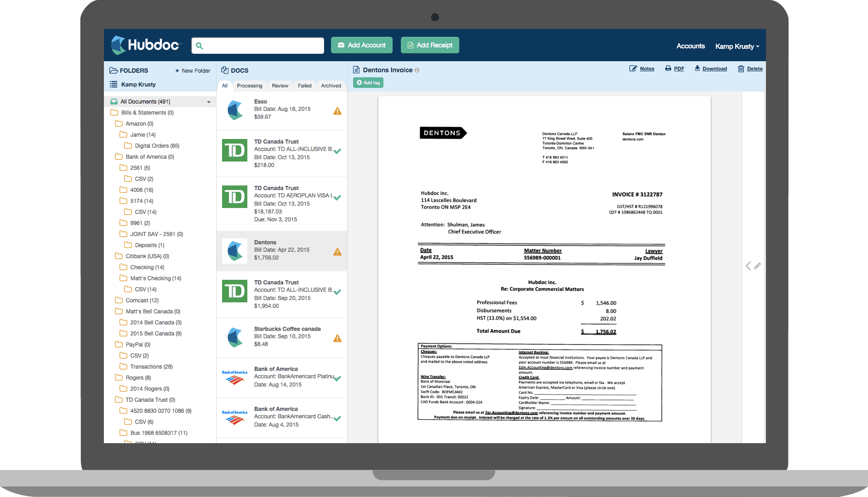
Task: Click checkmark on TD AEROPLAN VISA document
Action: tap(337, 197)
